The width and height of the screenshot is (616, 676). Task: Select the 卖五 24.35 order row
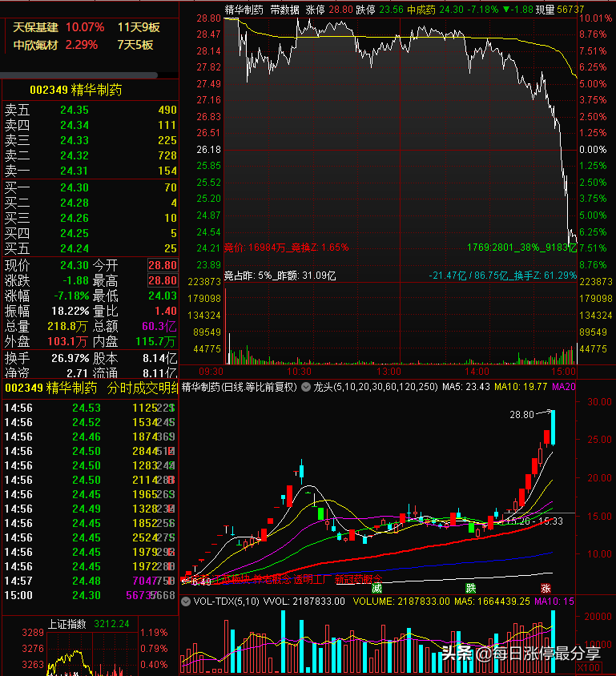91,110
